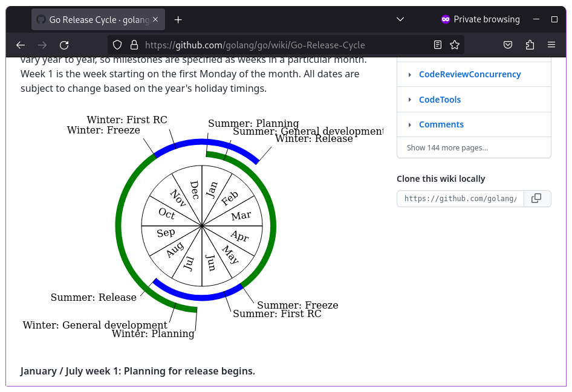Click the Private browsing badge
This screenshot has width=572, height=392.
click(480, 19)
